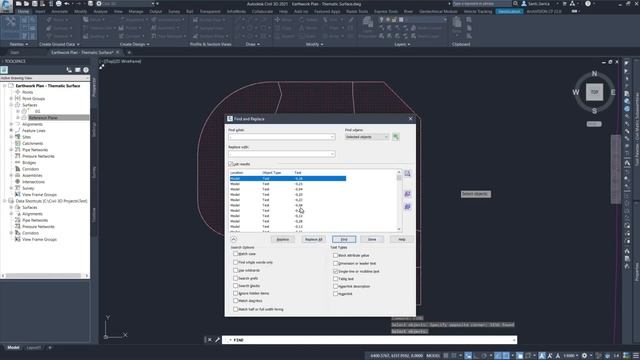Click the status bar workspace switching gear icon
640x360 pixels.
(584, 356)
